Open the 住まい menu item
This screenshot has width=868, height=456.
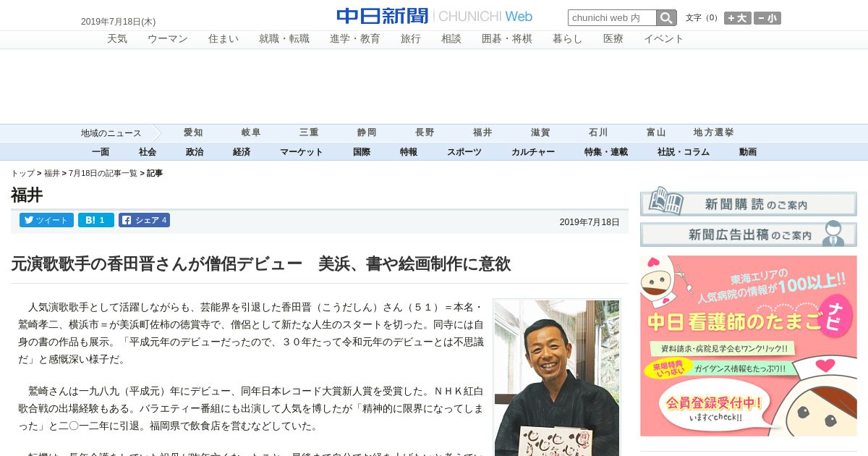[x=224, y=39]
